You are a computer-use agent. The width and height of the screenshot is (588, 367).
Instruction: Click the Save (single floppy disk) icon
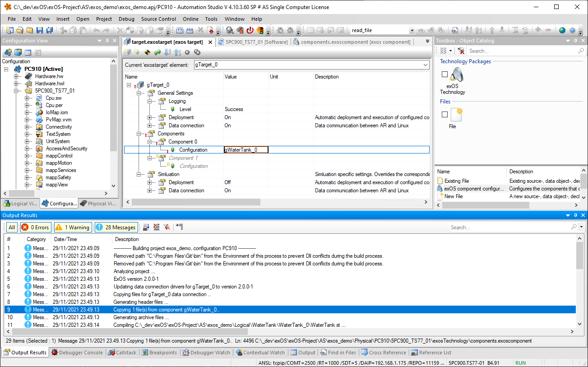39,30
